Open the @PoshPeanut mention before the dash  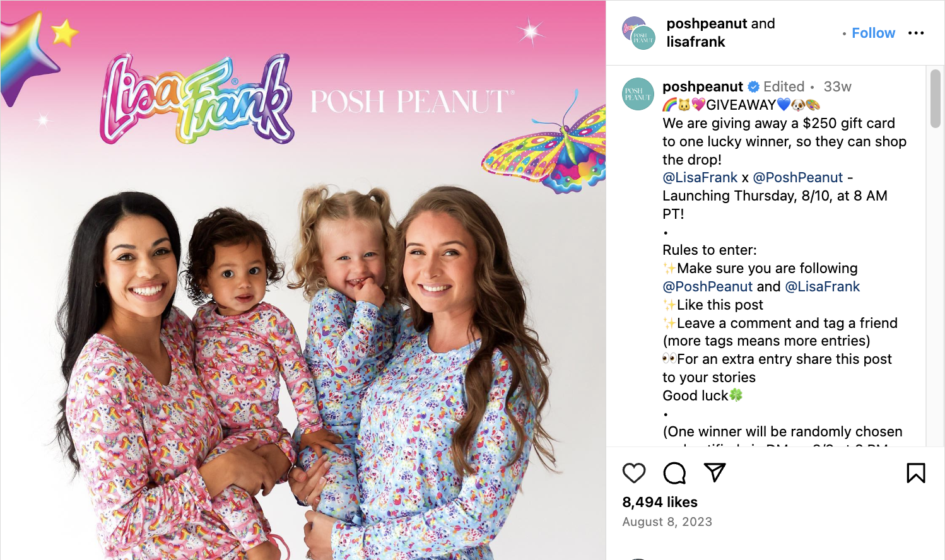pos(798,177)
